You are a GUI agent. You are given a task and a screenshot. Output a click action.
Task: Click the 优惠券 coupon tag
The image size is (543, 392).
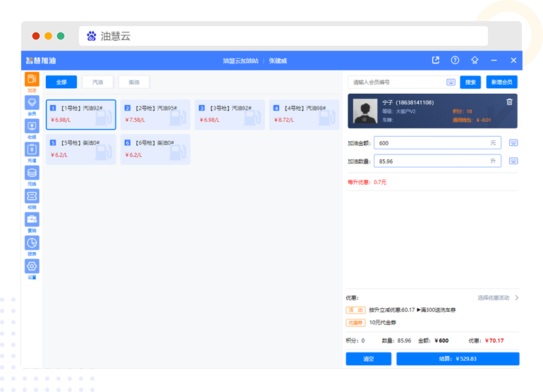355,323
